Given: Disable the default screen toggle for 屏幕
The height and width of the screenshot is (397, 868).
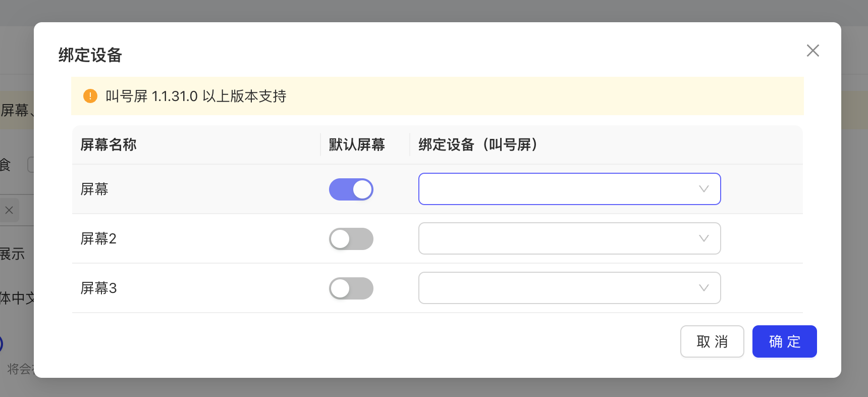Looking at the screenshot, I should click(351, 189).
